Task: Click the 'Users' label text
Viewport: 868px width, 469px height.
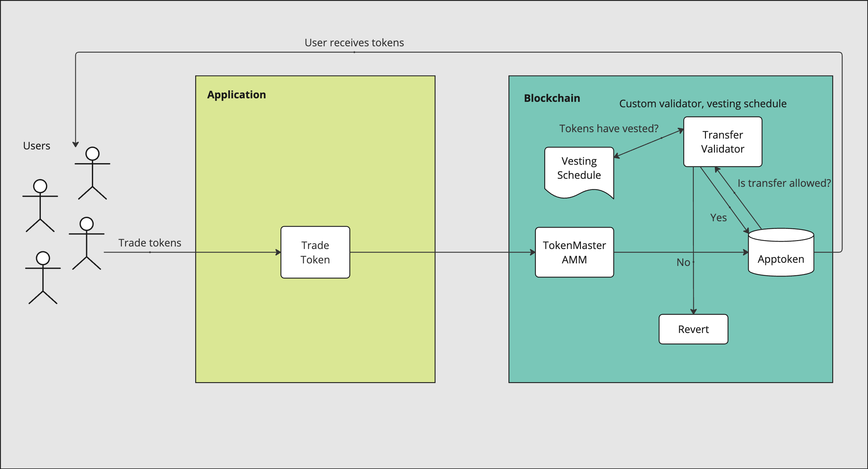Action: (x=36, y=146)
